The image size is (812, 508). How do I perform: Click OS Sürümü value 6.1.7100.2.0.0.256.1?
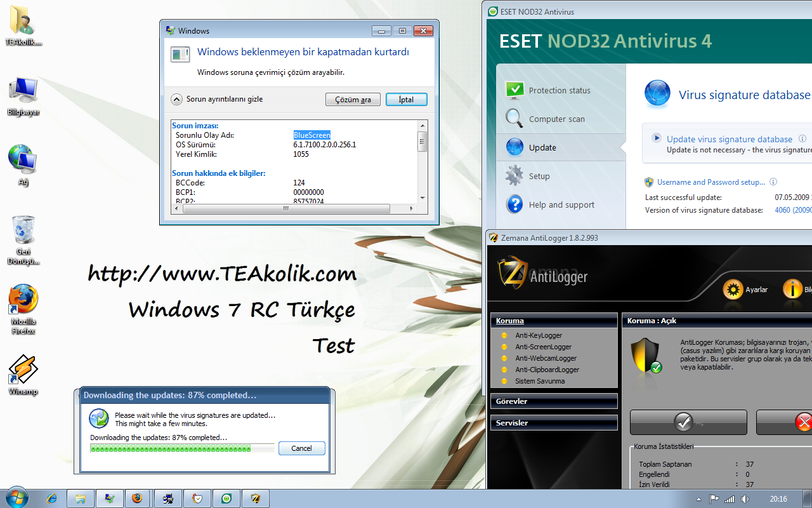pos(325,145)
